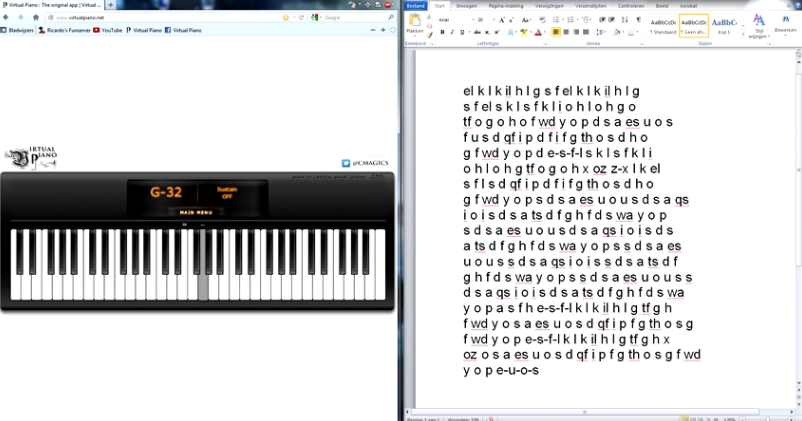
Task: Switch to the Verwijzingen tab
Action: click(549, 6)
